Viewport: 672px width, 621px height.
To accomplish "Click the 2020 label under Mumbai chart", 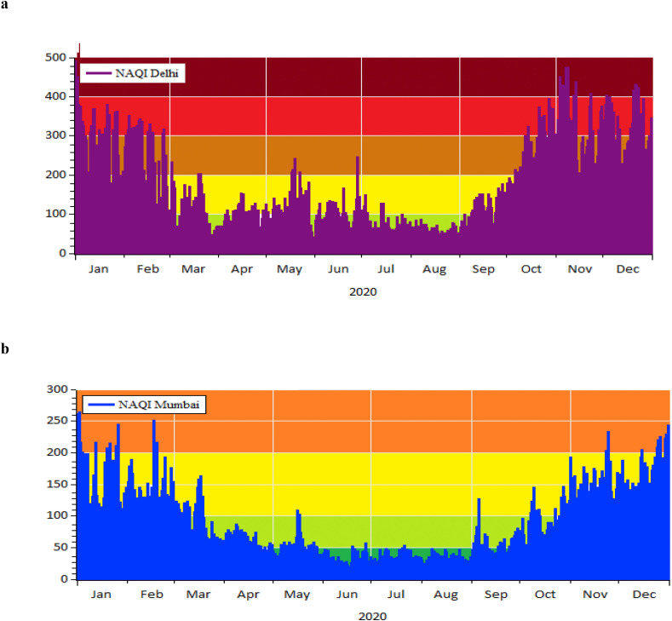I will tap(372, 616).
